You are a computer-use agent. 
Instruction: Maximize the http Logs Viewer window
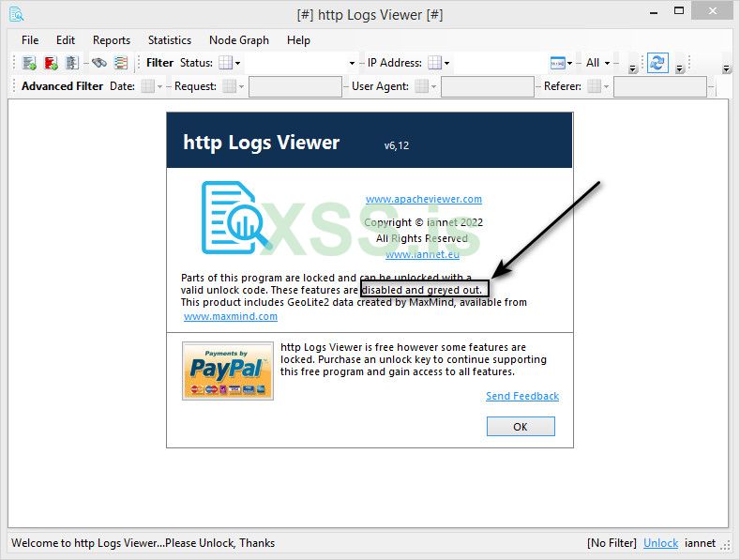click(x=679, y=11)
